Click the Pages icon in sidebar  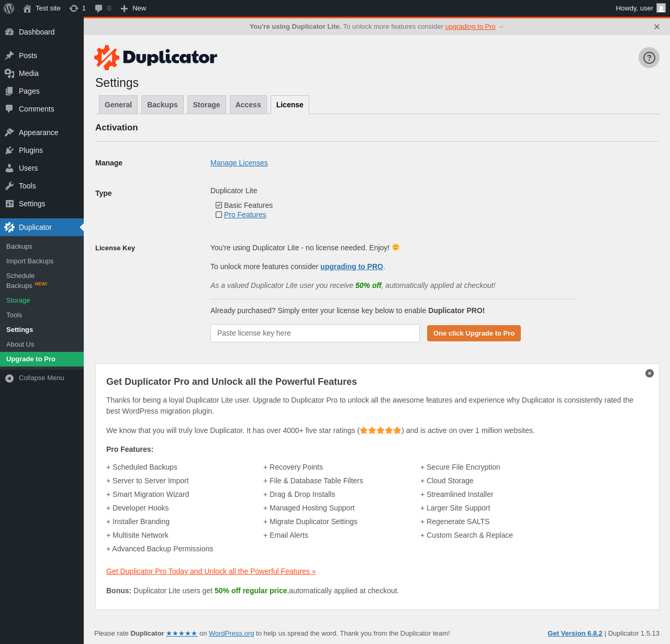click(9, 91)
